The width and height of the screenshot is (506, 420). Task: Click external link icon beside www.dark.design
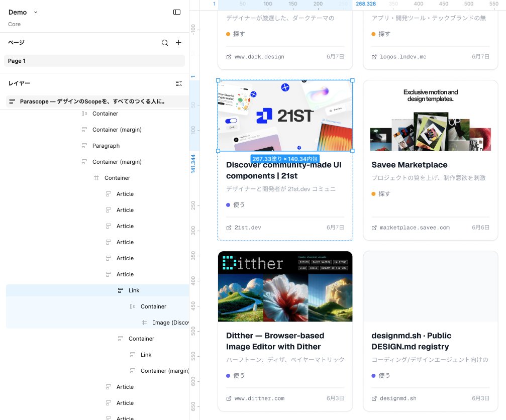pos(229,57)
